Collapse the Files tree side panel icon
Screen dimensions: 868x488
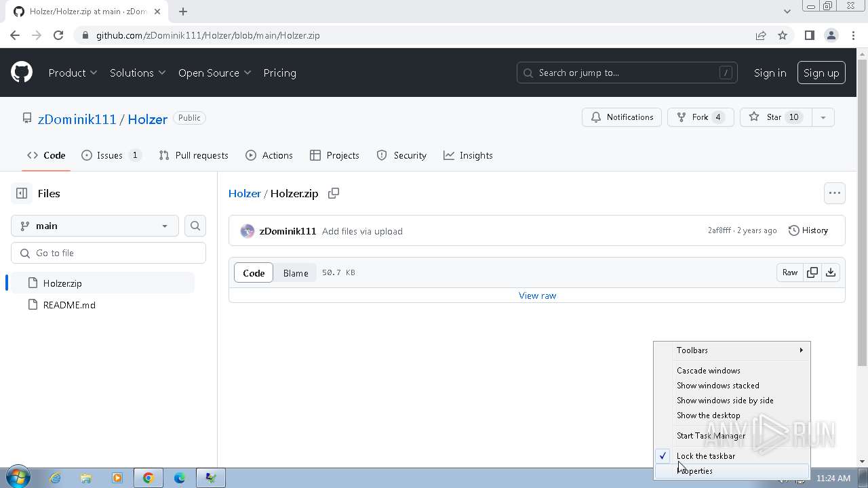[22, 193]
